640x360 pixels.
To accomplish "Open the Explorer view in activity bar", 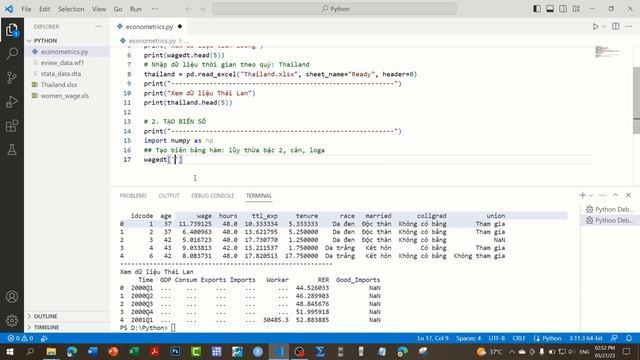I will (12, 30).
